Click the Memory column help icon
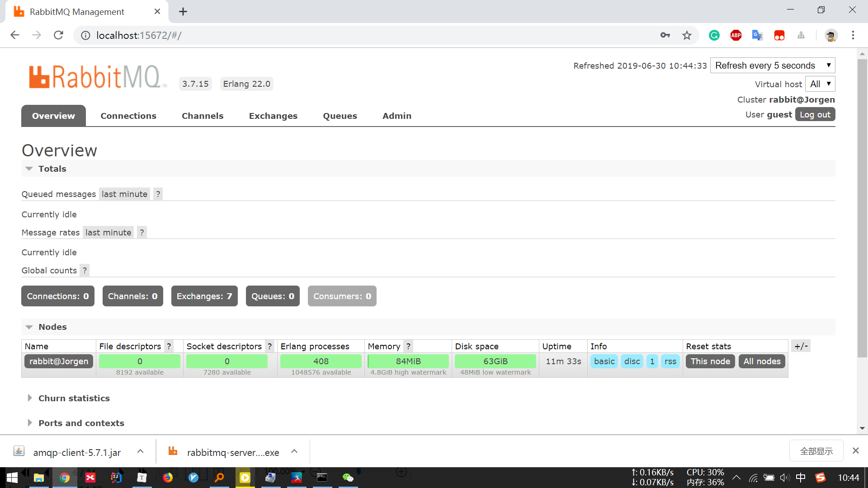The image size is (868, 488). tap(408, 347)
